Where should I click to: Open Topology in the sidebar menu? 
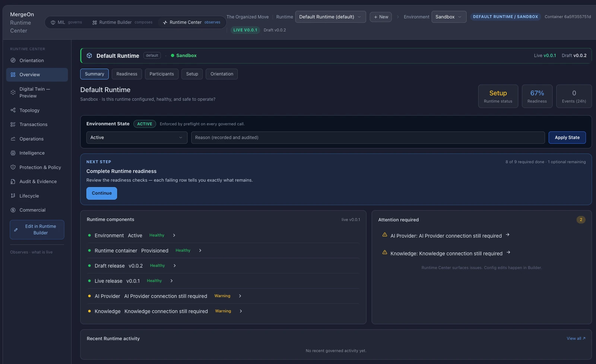[37, 110]
